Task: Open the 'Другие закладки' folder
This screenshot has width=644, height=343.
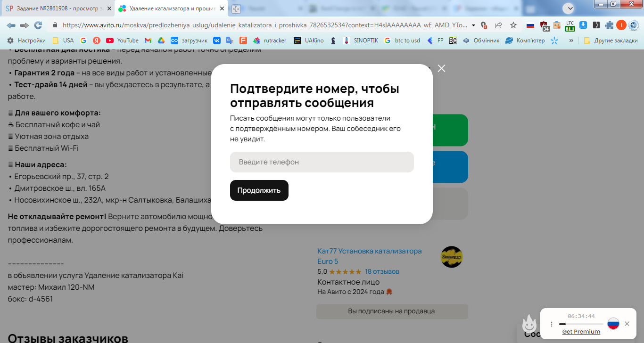Action: point(611,41)
